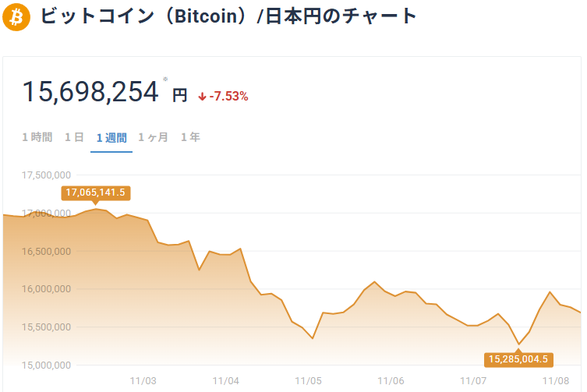Click the 11/08 date label
The height and width of the screenshot is (392, 587).
[x=556, y=381]
